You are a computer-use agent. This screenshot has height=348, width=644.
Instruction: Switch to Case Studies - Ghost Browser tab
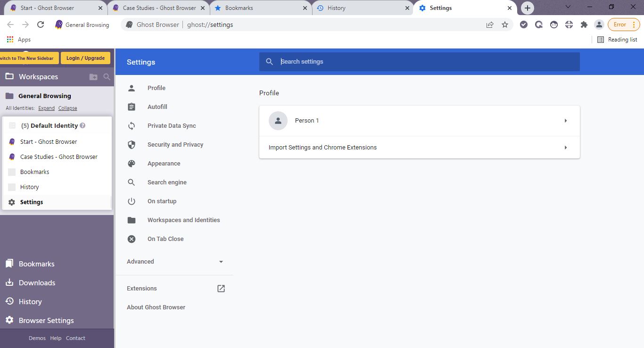[x=158, y=8]
